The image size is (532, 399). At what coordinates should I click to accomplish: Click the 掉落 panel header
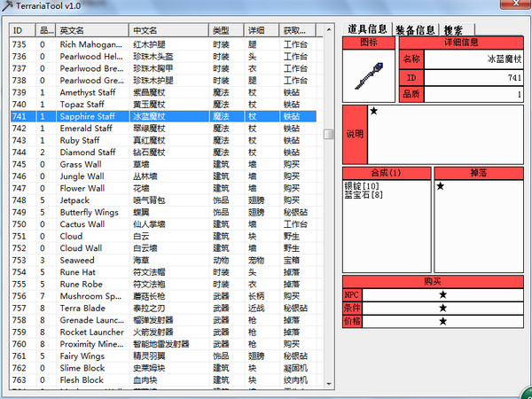click(x=479, y=173)
